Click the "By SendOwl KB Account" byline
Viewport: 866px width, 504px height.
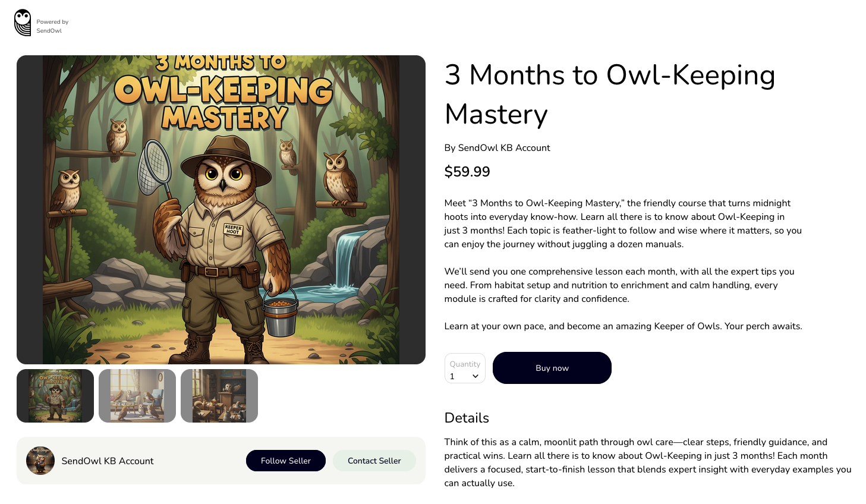pos(497,148)
